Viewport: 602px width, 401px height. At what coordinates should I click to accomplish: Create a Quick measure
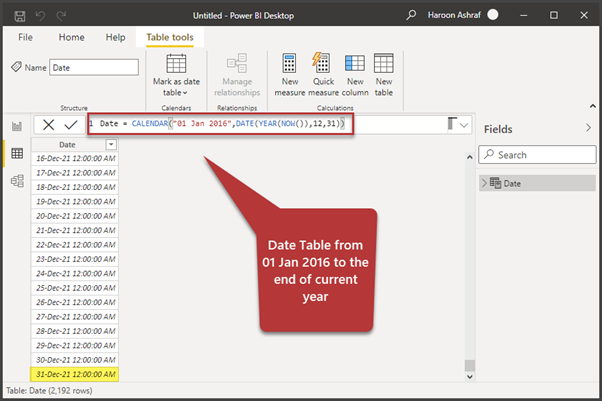coord(323,75)
